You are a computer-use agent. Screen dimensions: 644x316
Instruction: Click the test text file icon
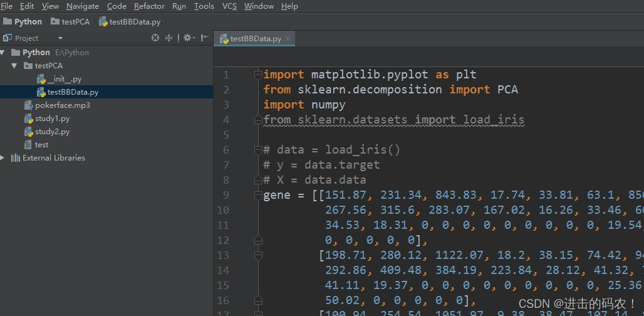pyautogui.click(x=28, y=145)
